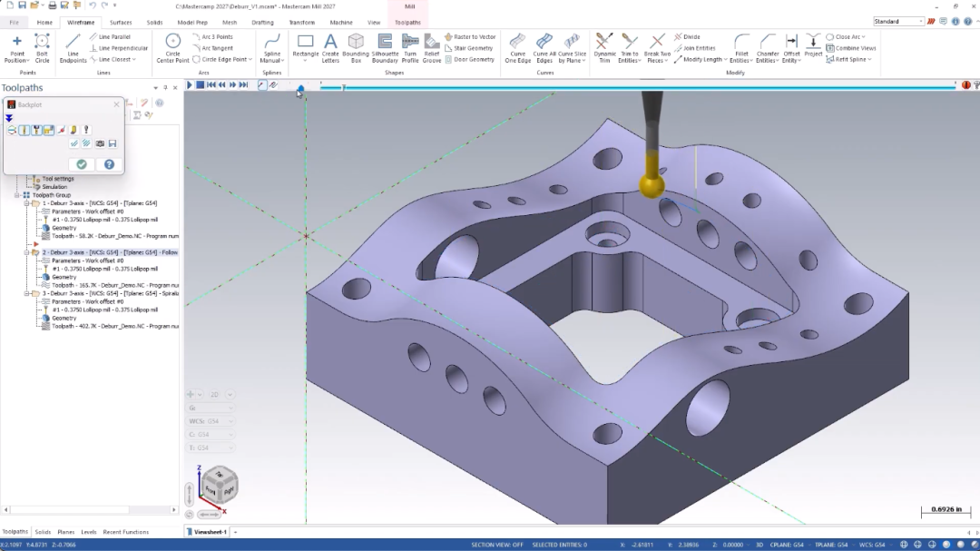Select the Bolt Circle tool
This screenshot has height=551, width=980.
click(x=42, y=49)
